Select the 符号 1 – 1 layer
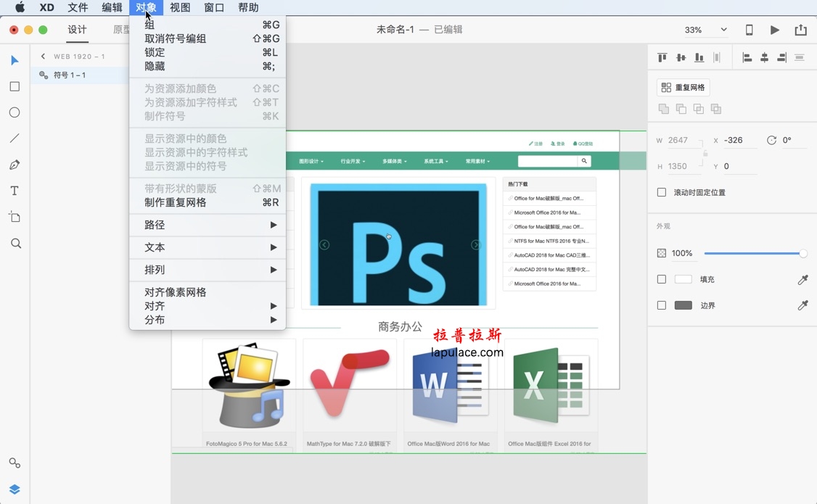 pyautogui.click(x=80, y=75)
